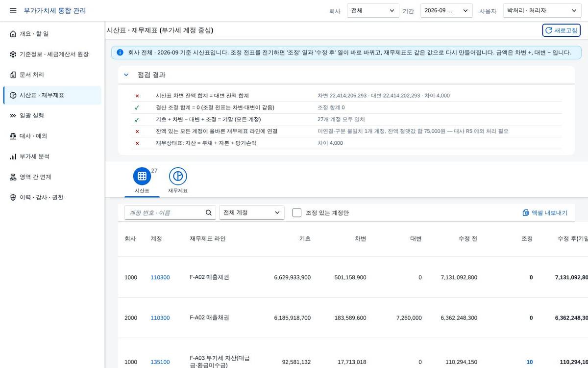Open the 사용자 dropdown showing 박처리 · 처리자
The image size is (588, 368).
pos(542,11)
